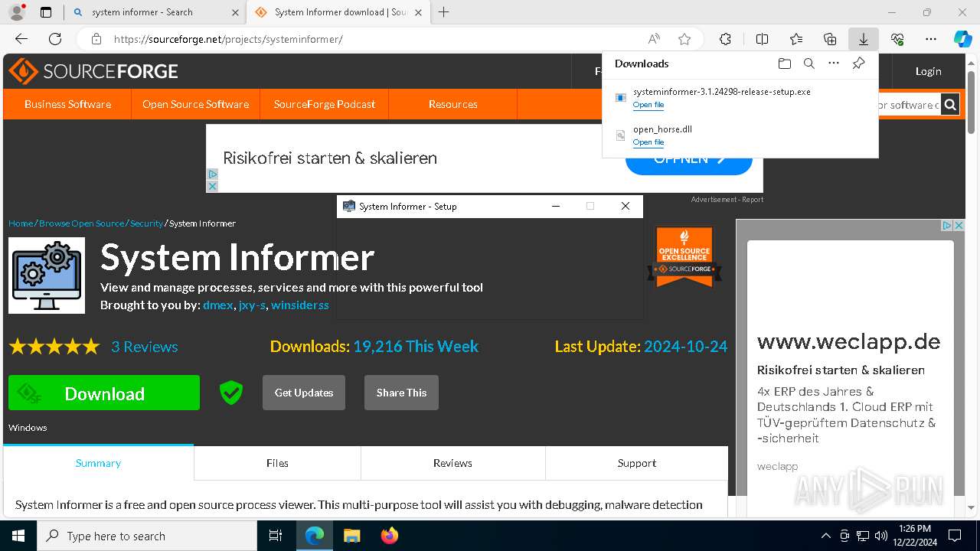Screen dimensions: 980x551
Task: Show hidden system tray icons chevron
Action: tap(825, 536)
